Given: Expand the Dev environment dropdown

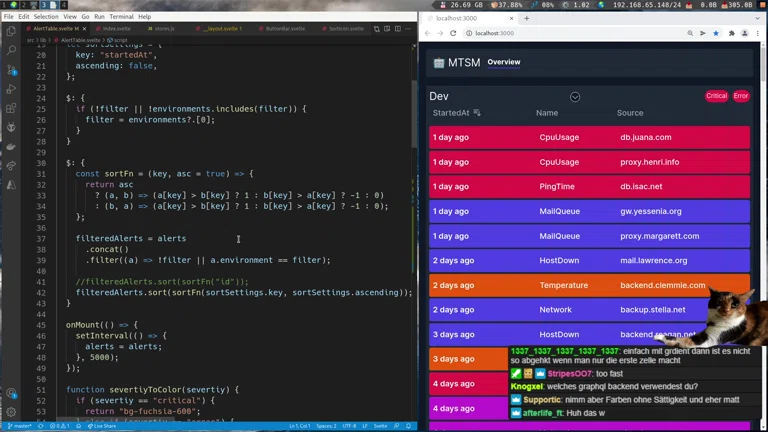Looking at the screenshot, I should click(x=575, y=97).
